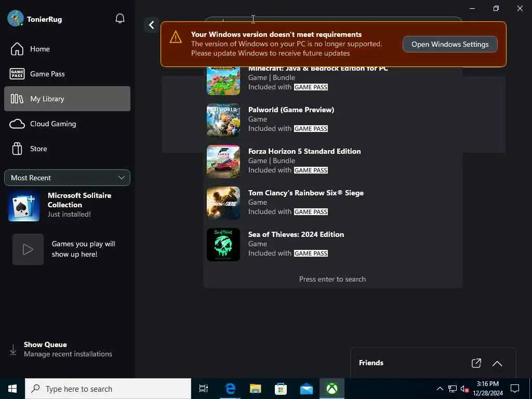Click the My Library books icon
532x399 pixels.
tap(17, 99)
